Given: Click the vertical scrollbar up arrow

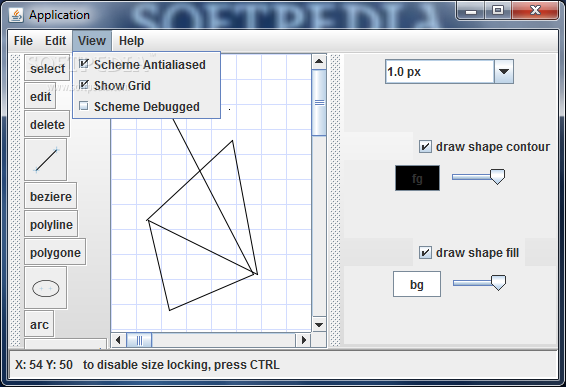Looking at the screenshot, I should [319, 61].
